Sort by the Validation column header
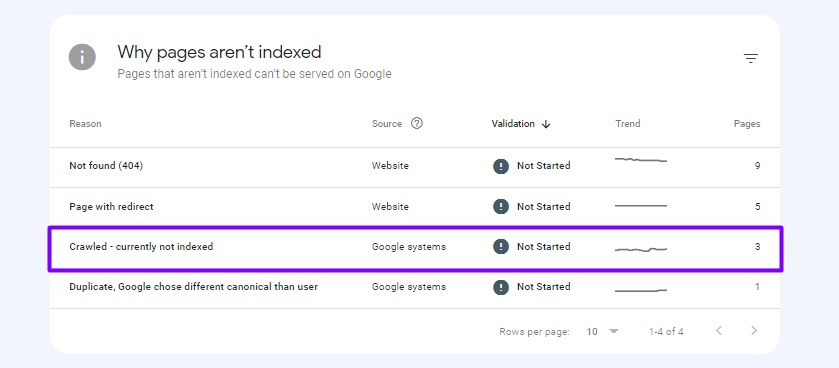Screen dimensions: 839x368 click(x=513, y=124)
